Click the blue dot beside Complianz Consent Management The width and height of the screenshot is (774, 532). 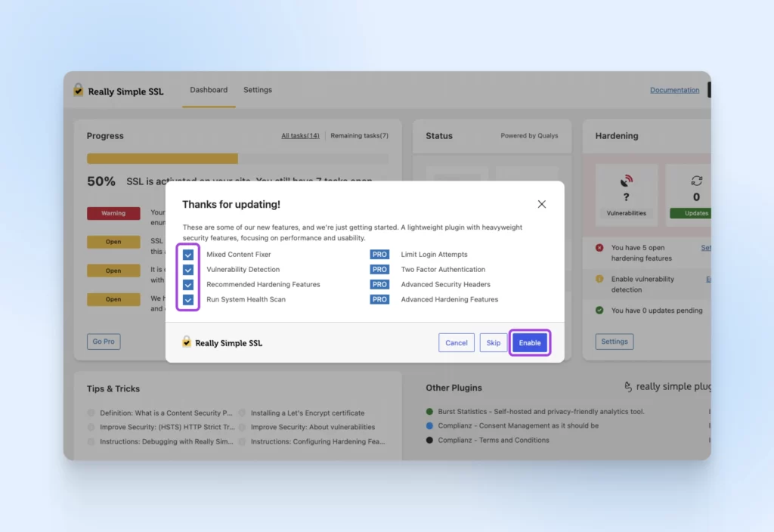pyautogui.click(x=429, y=426)
